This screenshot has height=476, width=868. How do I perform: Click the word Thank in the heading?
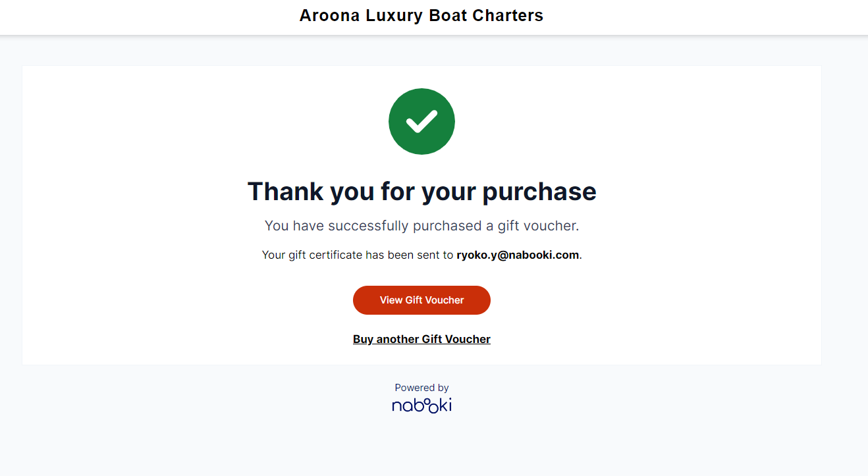point(285,192)
